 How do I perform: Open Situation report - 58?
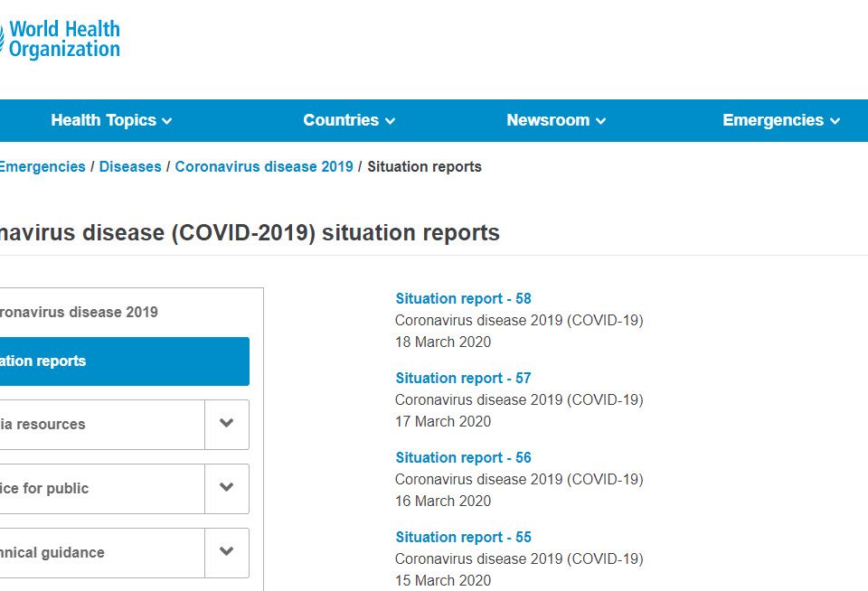(x=463, y=299)
